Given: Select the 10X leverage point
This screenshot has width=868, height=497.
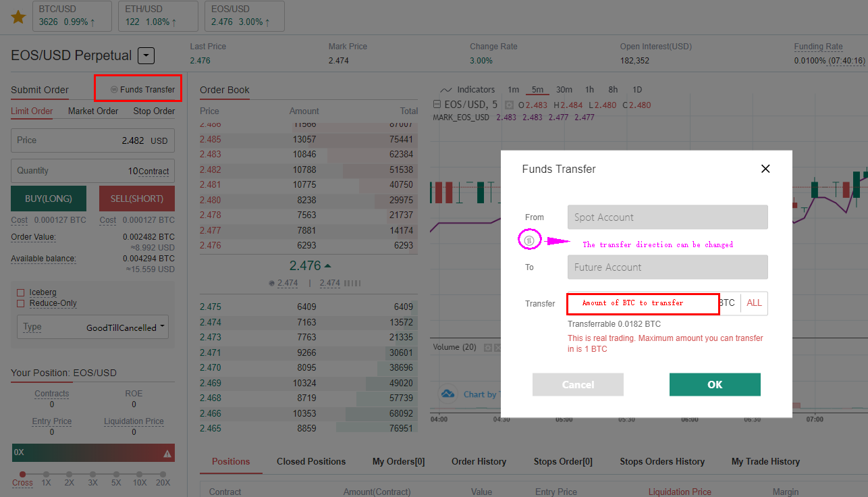Looking at the screenshot, I should 139,475.
